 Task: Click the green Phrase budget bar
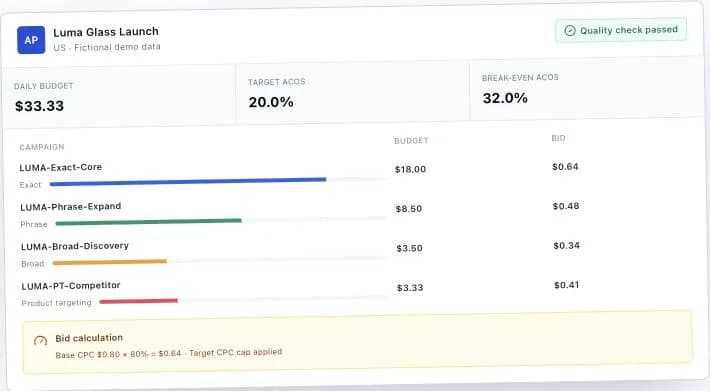pos(149,222)
